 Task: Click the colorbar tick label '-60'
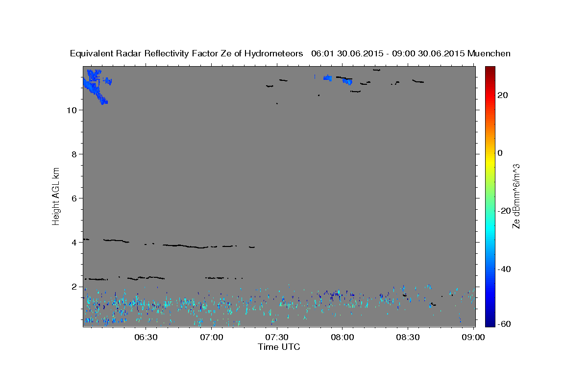504,324
